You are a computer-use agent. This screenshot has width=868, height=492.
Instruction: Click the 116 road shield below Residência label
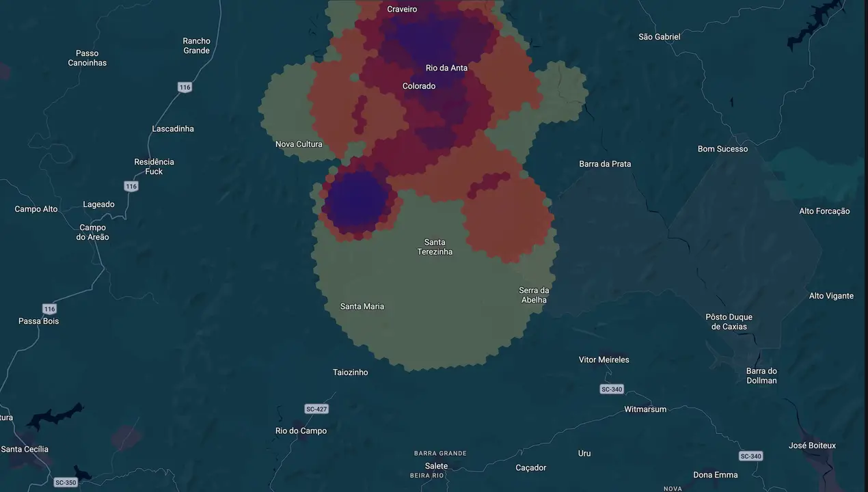(131, 186)
